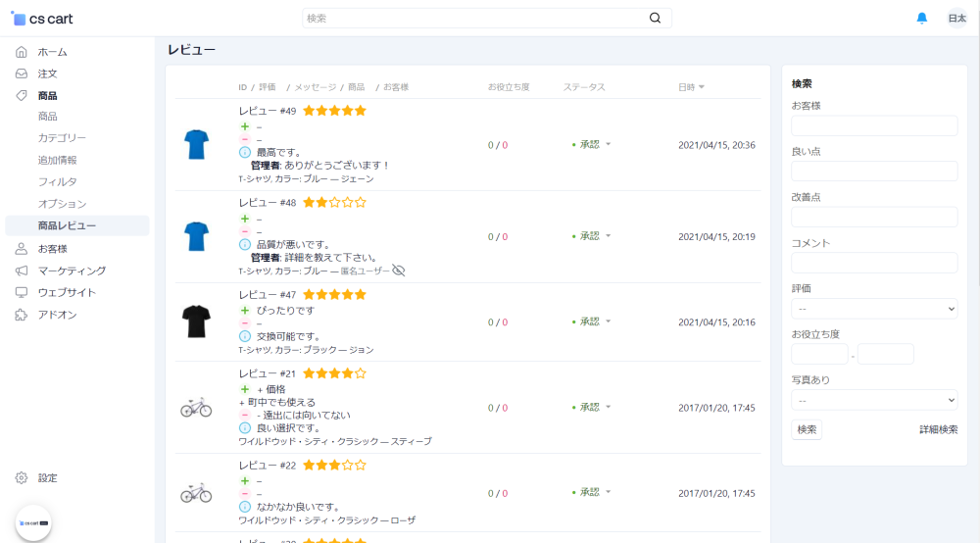Expand the 写真あり photo select box
The image size is (980, 543).
click(874, 400)
